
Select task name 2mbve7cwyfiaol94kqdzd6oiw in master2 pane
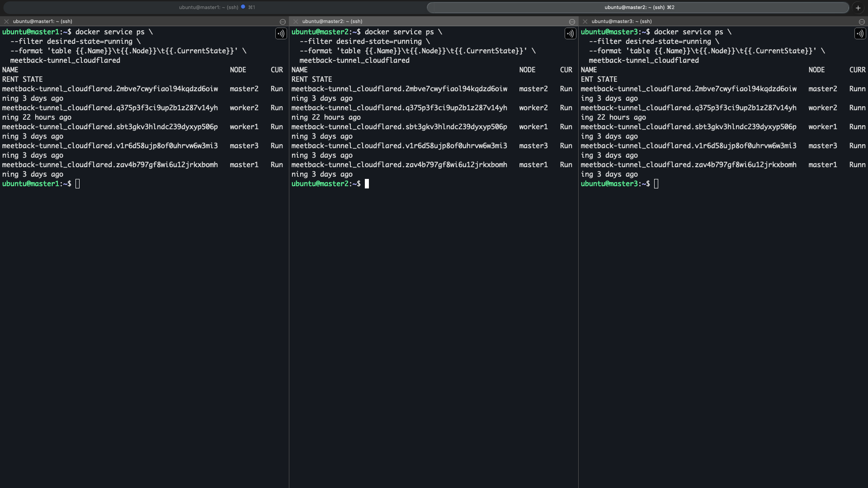click(x=399, y=89)
